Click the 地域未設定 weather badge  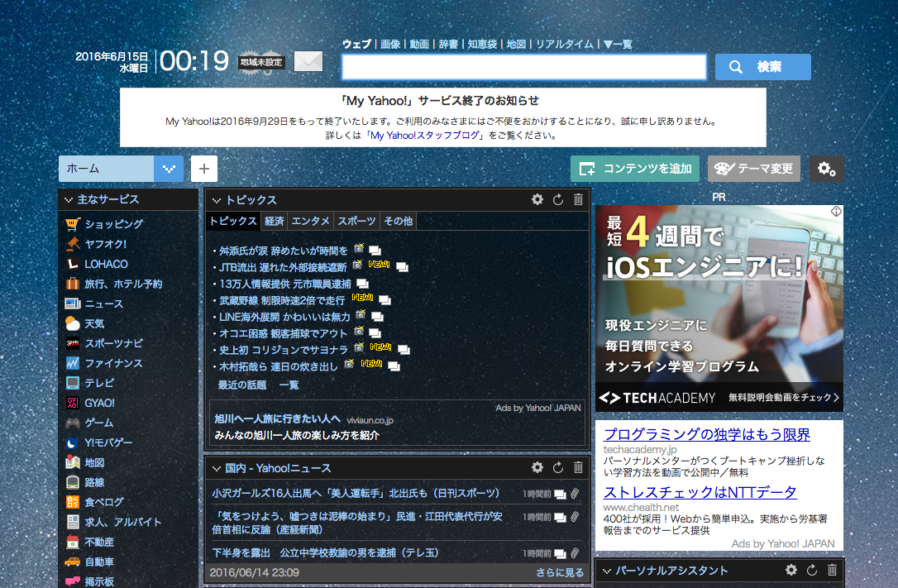261,62
